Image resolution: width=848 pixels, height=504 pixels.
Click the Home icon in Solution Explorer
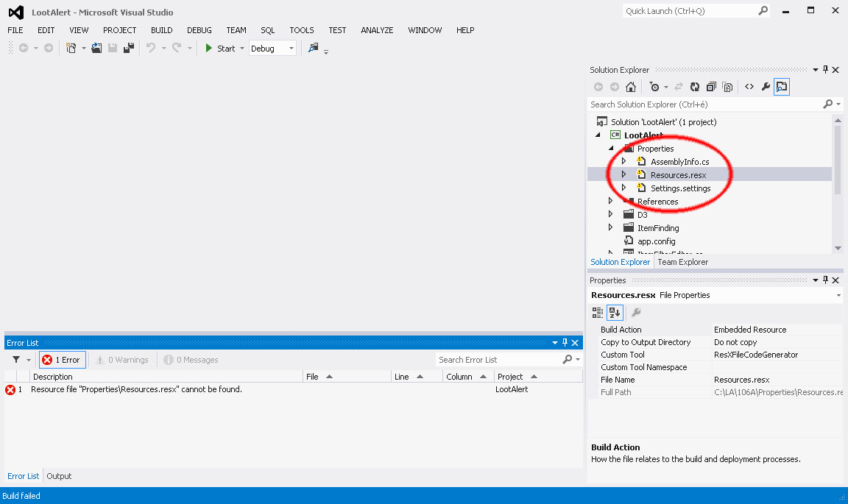click(x=631, y=87)
